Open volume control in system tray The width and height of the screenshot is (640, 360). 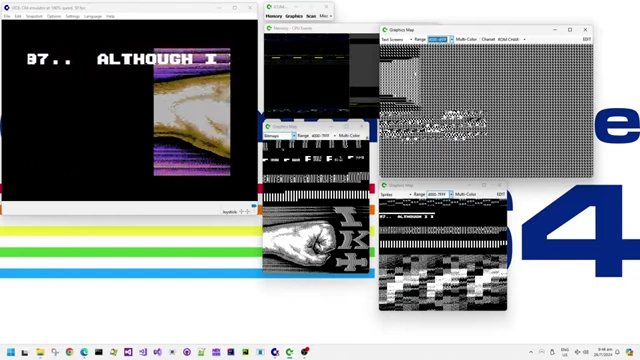point(586,352)
